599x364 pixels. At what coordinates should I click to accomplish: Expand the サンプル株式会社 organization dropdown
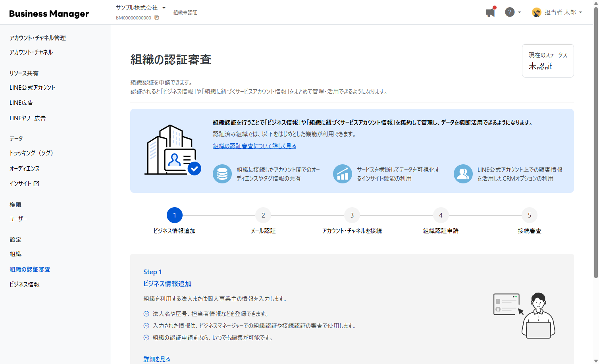tap(164, 8)
